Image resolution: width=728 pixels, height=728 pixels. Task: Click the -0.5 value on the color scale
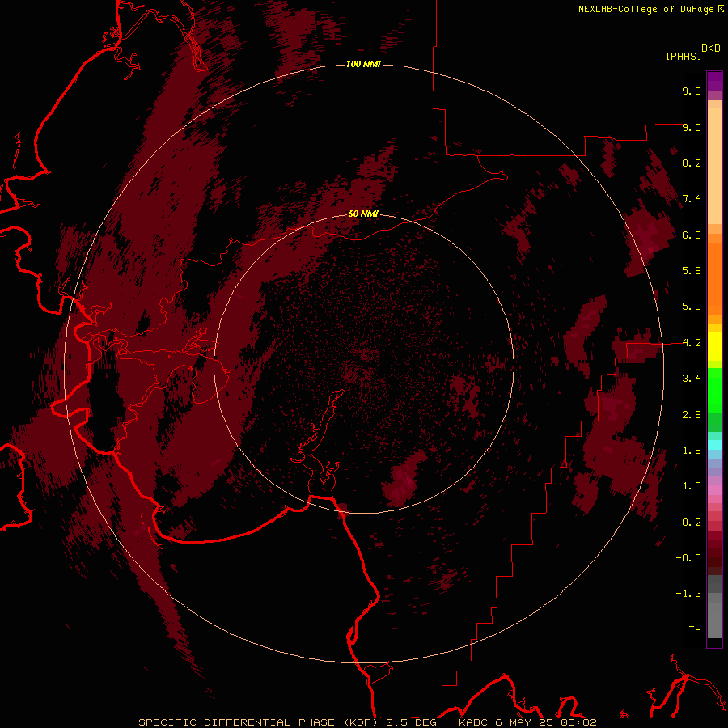[688, 558]
